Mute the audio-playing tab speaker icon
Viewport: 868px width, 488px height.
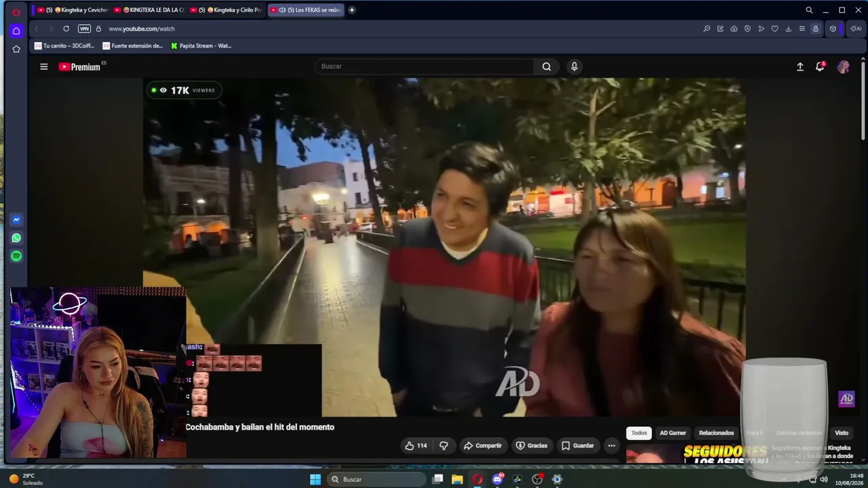[x=281, y=10]
